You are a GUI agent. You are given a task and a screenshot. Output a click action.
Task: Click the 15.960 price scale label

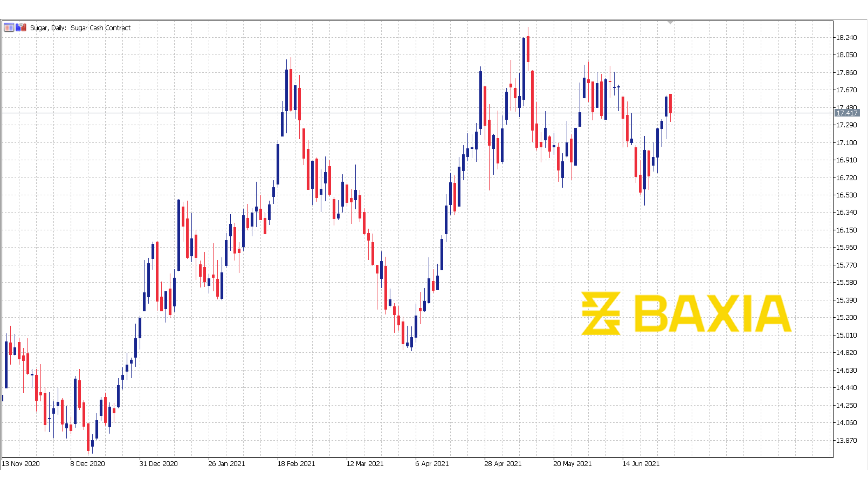click(846, 247)
